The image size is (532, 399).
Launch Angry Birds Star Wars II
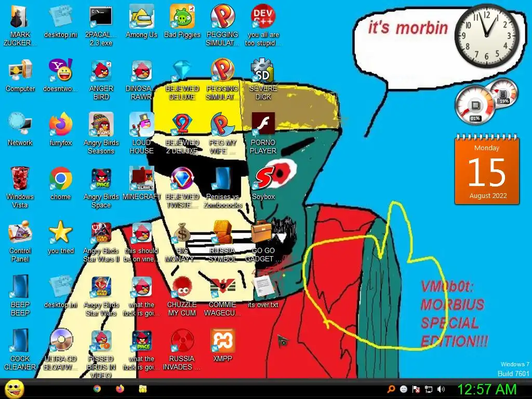pyautogui.click(x=101, y=233)
